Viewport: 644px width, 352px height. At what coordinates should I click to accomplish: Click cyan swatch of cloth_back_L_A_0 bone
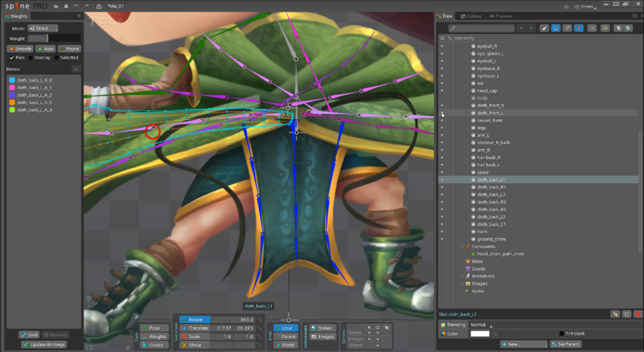tap(12, 80)
